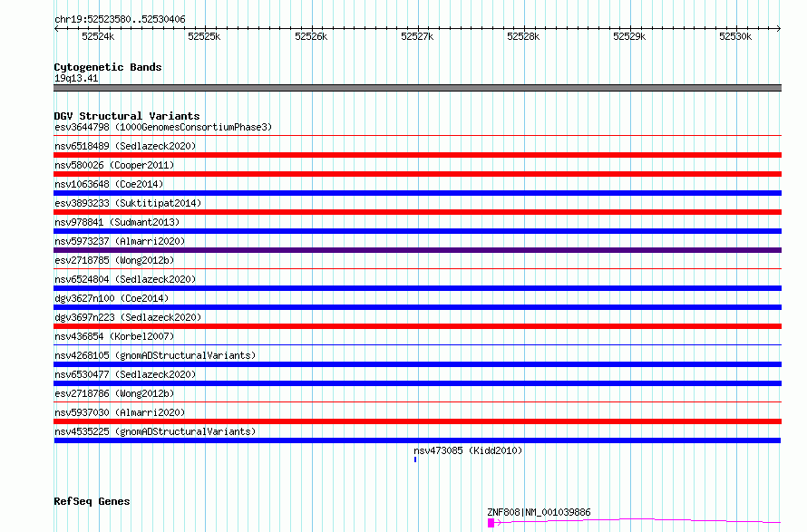Click the RefSeq Genes track title

click(92, 501)
